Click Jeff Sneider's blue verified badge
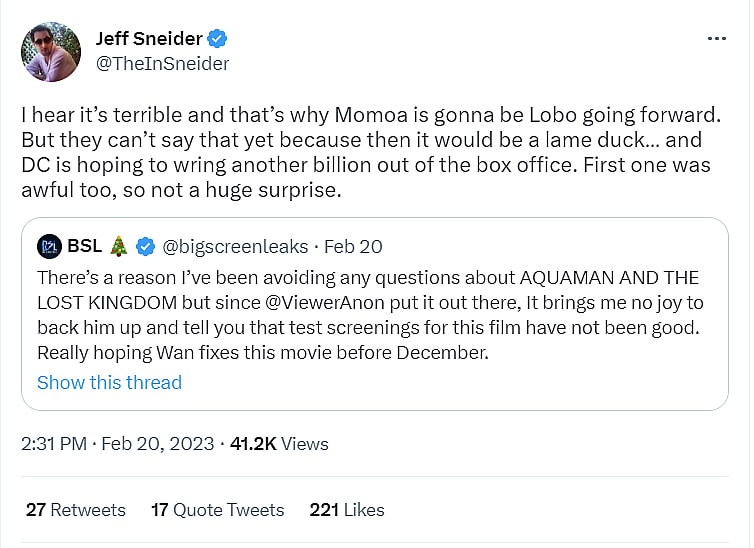The image size is (754, 548). (219, 39)
